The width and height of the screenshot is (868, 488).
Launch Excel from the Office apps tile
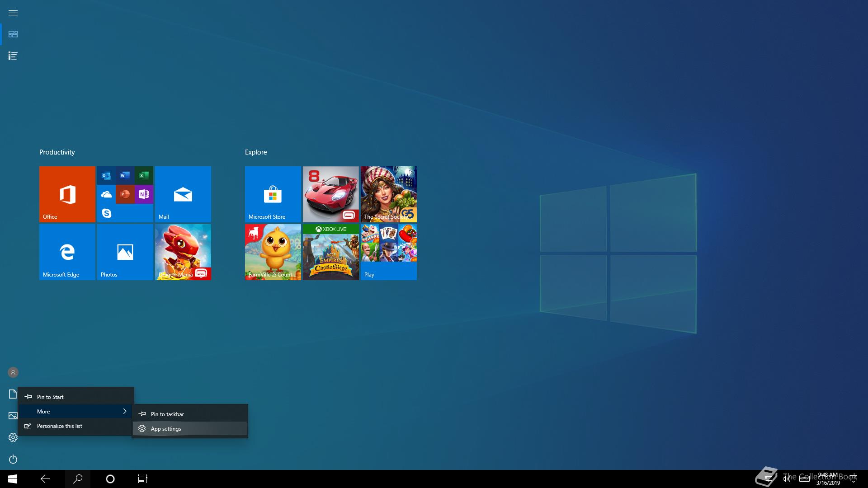(x=144, y=175)
